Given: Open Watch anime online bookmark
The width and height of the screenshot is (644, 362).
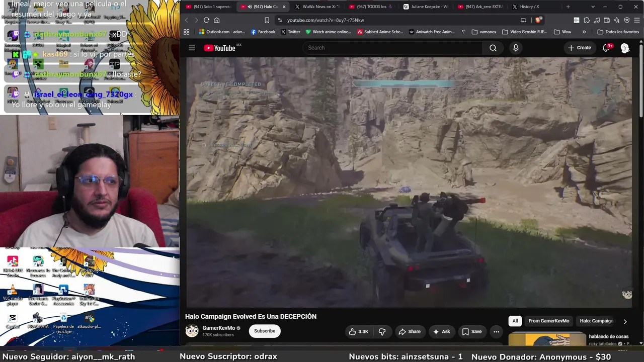Looking at the screenshot, I should click(328, 32).
